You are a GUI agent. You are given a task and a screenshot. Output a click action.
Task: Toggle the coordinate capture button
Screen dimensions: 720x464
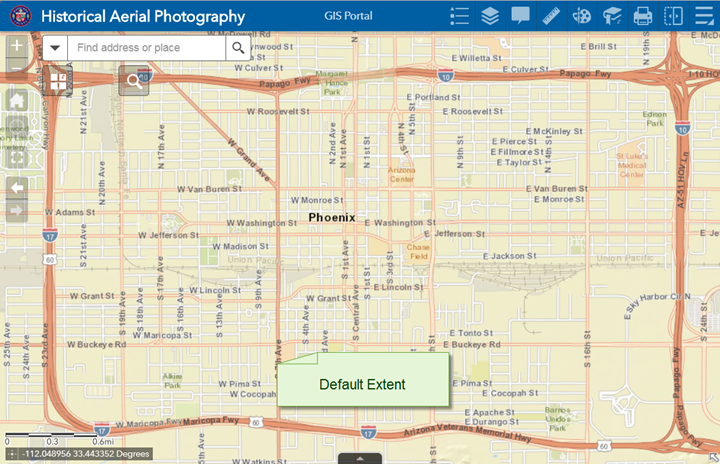11,453
